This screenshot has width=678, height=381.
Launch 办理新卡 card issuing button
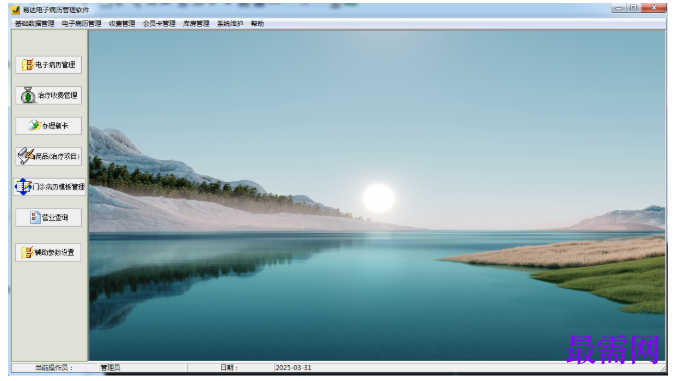pyautogui.click(x=48, y=126)
